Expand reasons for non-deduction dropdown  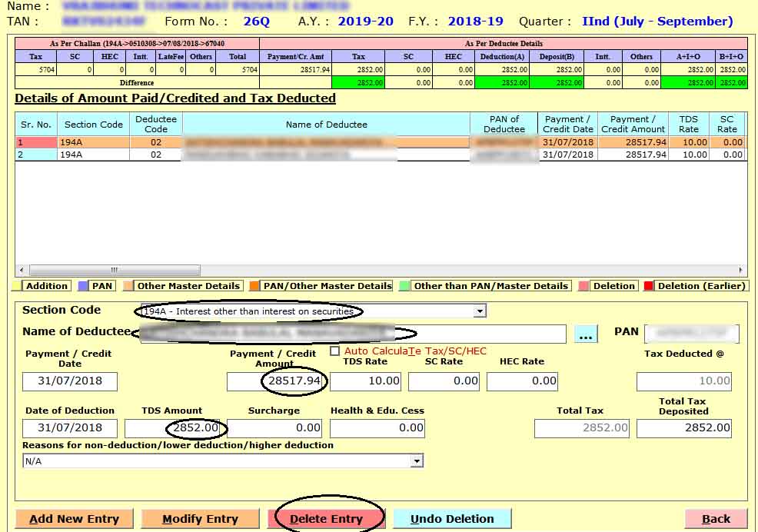(417, 461)
